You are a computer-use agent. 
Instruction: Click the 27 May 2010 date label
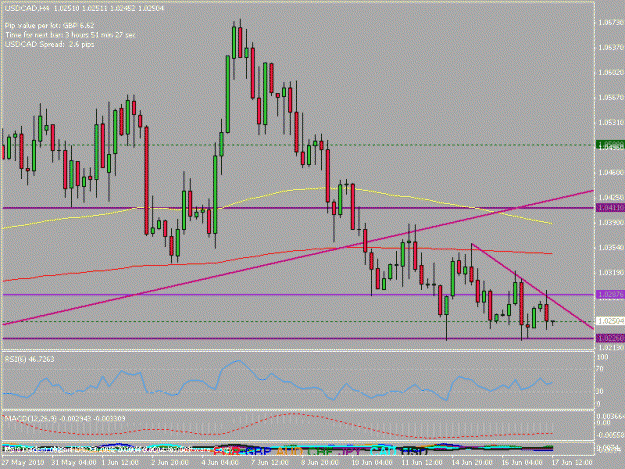(x=22, y=463)
